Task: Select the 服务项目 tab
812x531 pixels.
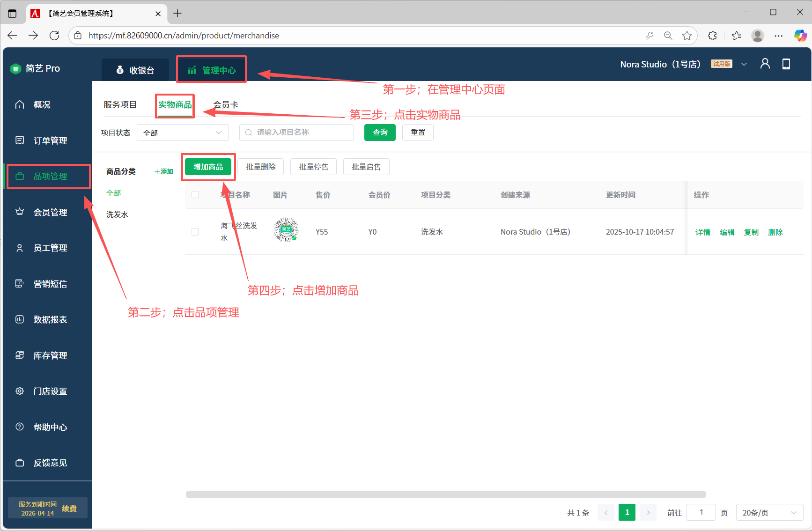Action: [x=120, y=104]
